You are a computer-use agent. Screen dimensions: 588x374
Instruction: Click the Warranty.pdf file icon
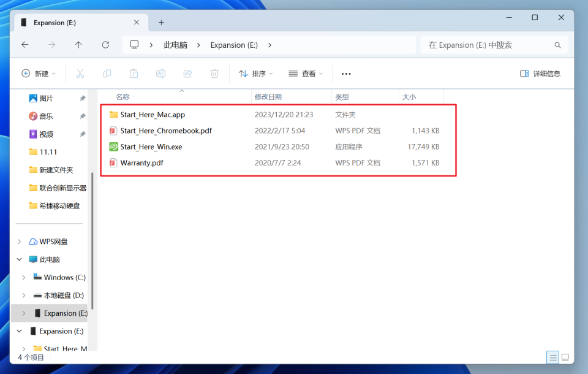[113, 163]
